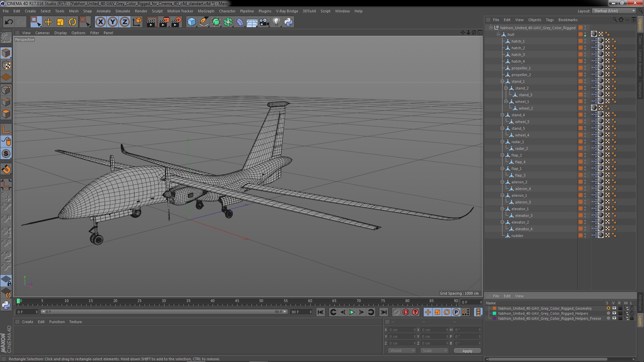Enable Edges mode
This screenshot has height=362, width=644.
(6, 102)
